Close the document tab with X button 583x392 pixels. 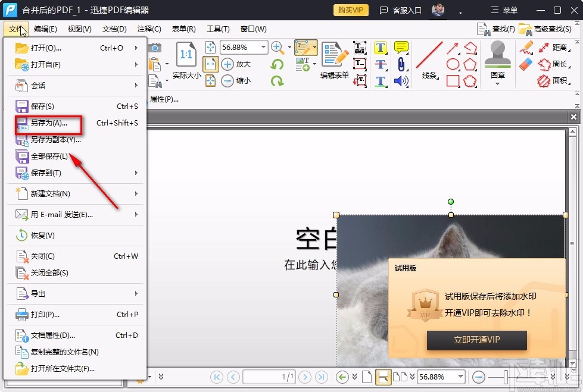coord(573,117)
